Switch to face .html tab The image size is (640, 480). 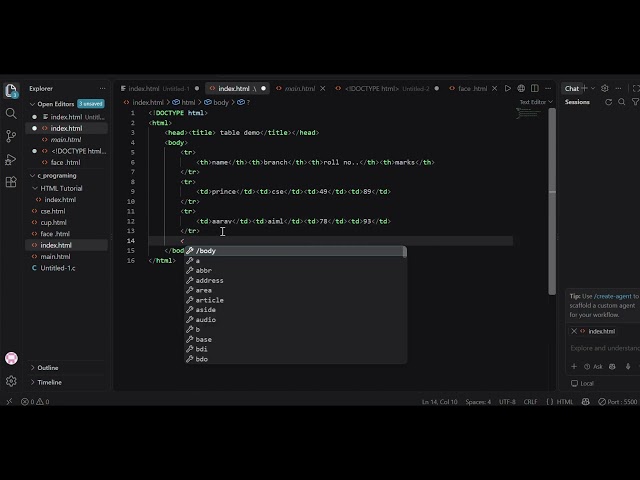pos(472,88)
